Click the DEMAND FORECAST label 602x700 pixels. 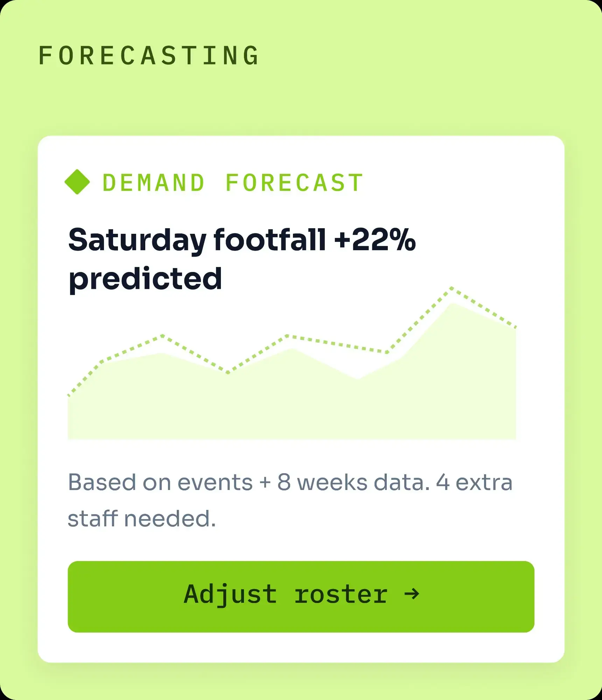(x=233, y=183)
